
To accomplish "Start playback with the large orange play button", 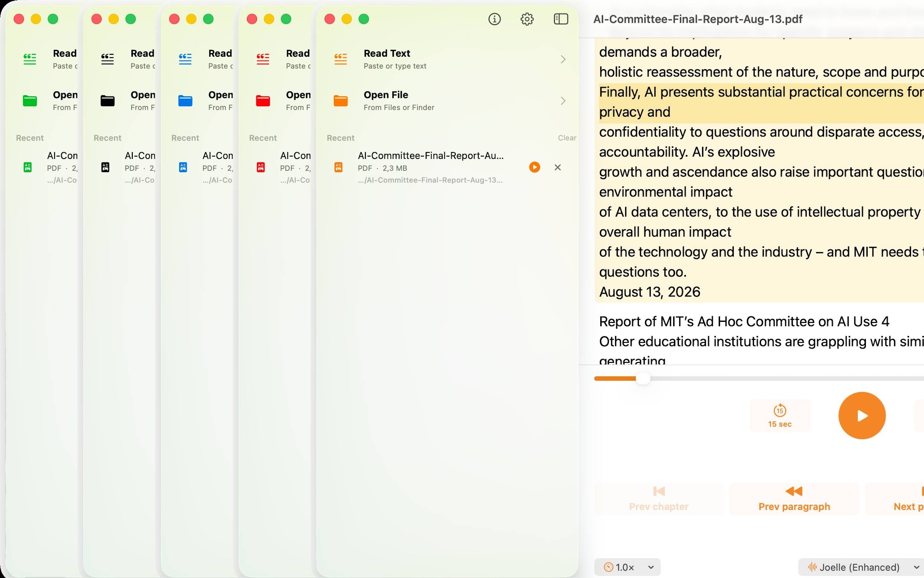I will pos(862,415).
